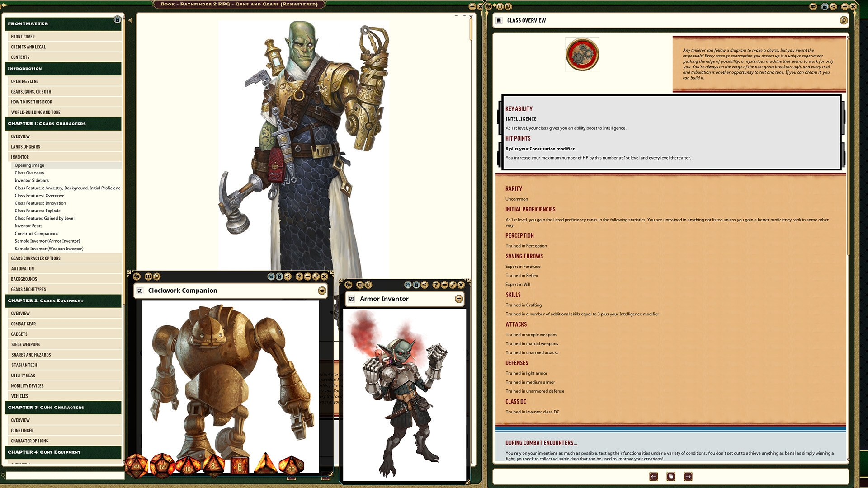Open the dropdown beside the Armor Inventor title
Viewport: 868px width, 488px height.
pos(458,299)
